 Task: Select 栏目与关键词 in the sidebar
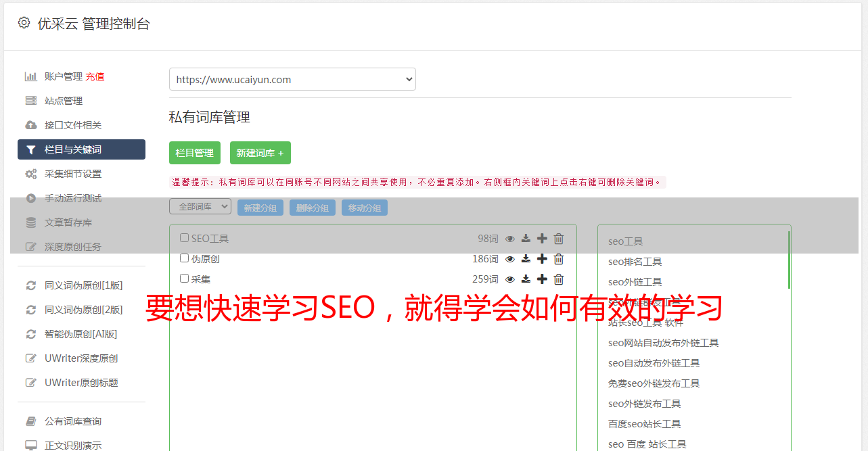[x=81, y=149]
